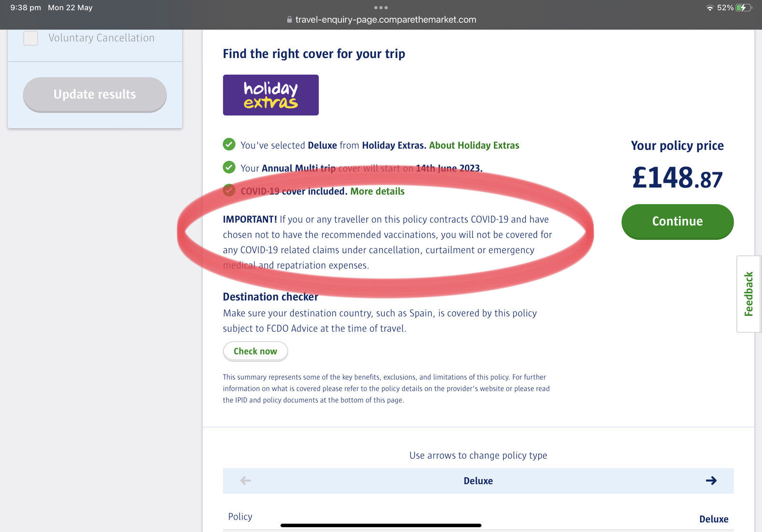The width and height of the screenshot is (762, 532).
Task: Click green tick beside Deluxe selection
Action: coord(229,144)
